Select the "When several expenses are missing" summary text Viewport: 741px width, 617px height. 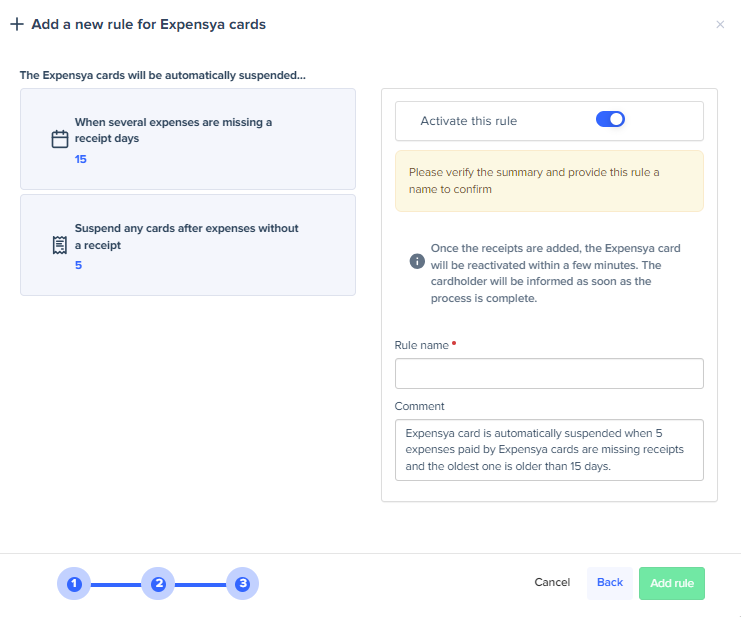click(173, 130)
